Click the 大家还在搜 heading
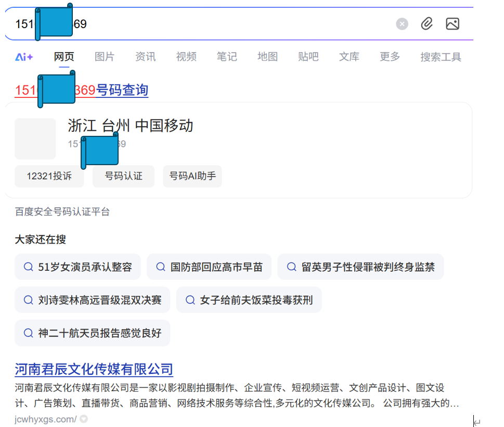Image resolution: width=504 pixels, height=427 pixels. point(41,240)
